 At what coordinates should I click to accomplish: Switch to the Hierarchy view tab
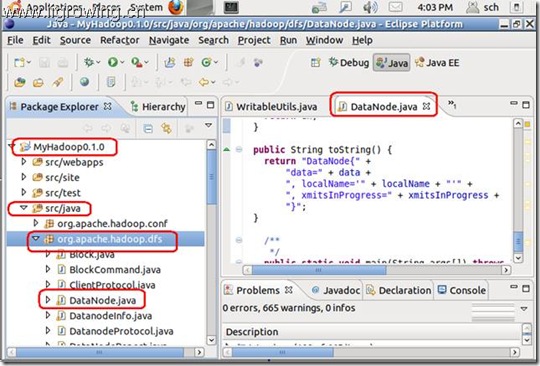[158, 107]
